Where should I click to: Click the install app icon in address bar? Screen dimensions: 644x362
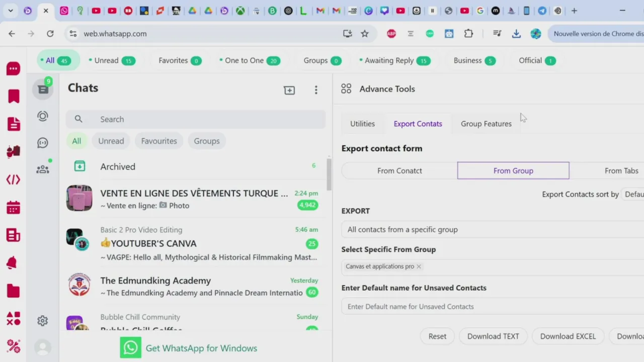click(347, 34)
